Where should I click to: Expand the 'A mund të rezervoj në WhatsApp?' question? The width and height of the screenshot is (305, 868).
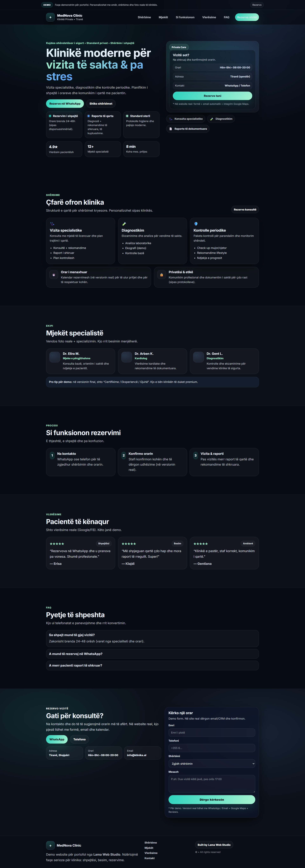(152, 654)
